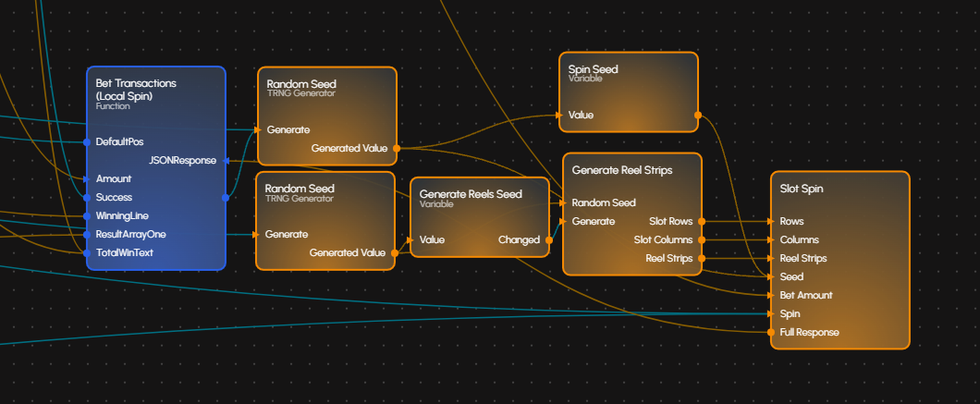This screenshot has height=404, width=980.
Task: Click the WinningLine port dot
Action: tap(87, 216)
